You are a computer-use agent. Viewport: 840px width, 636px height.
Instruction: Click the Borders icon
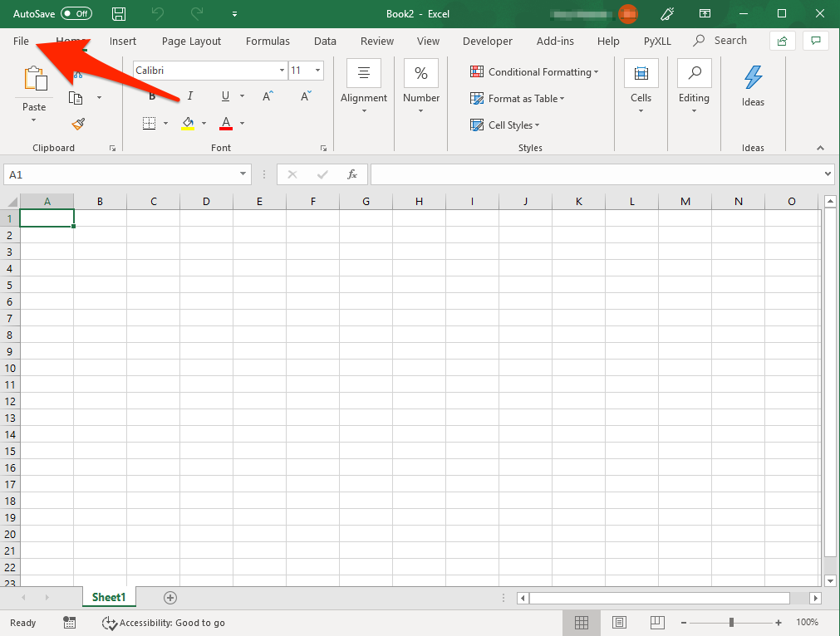[149, 124]
